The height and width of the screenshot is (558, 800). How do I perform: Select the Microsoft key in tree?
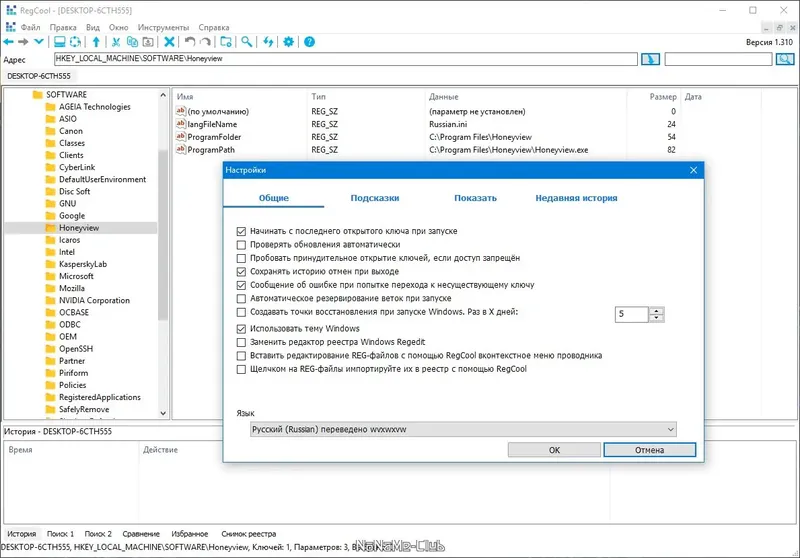click(76, 276)
